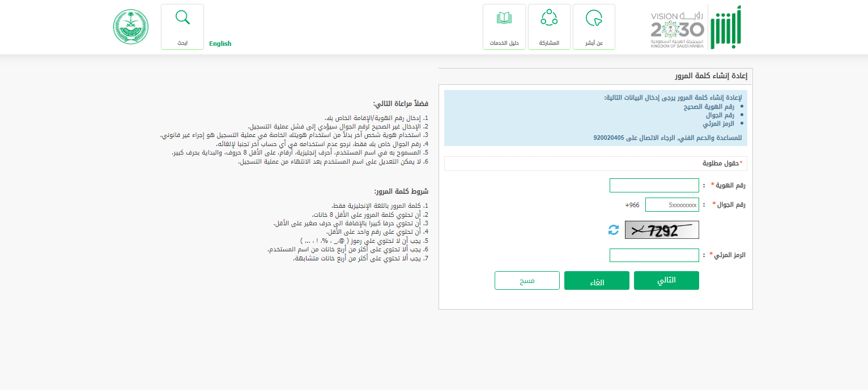Click the حقول مطلوبة required fields notice
868x390 pixels.
coord(721,163)
